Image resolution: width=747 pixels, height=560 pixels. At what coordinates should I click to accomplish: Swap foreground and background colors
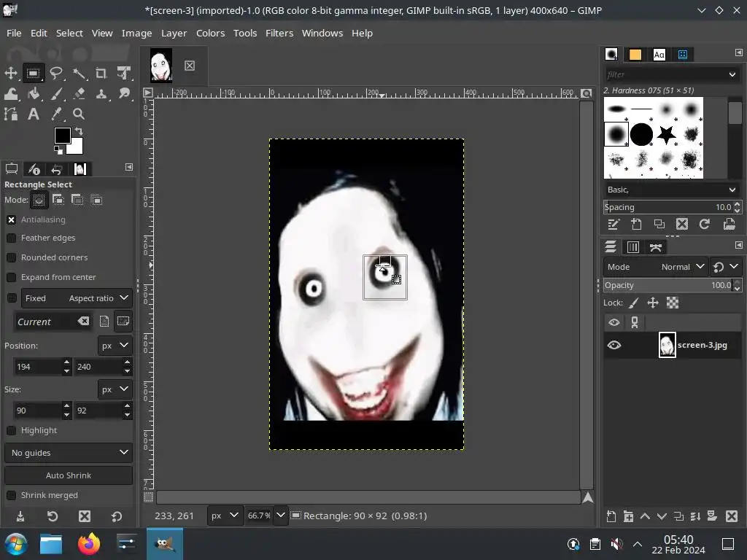(x=79, y=131)
